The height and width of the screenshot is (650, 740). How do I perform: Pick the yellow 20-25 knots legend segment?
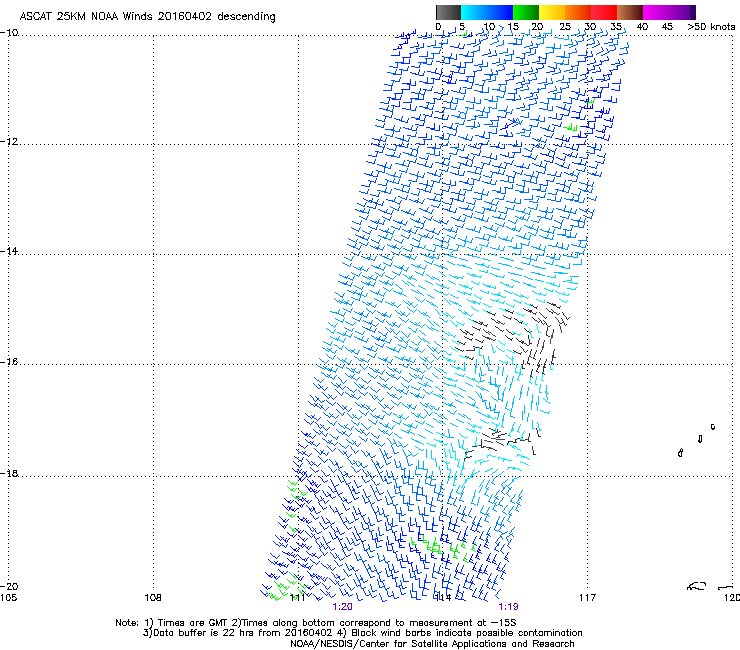pyautogui.click(x=552, y=12)
